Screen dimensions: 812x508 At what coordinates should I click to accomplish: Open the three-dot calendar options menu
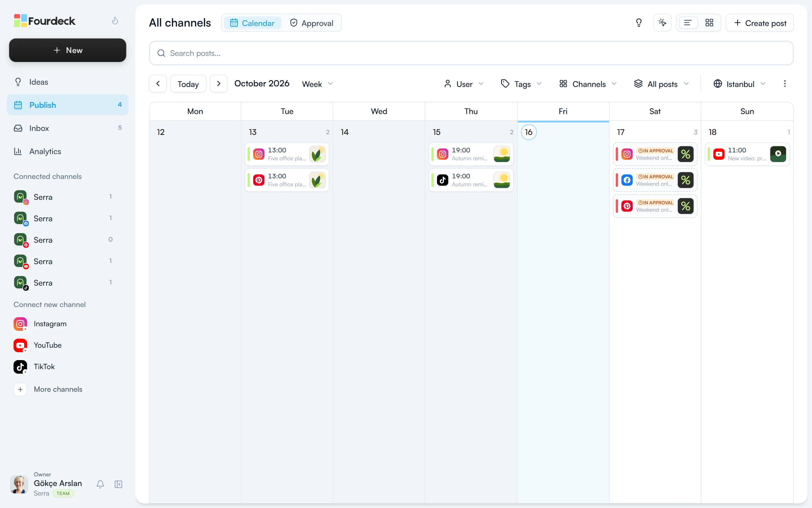tap(784, 84)
